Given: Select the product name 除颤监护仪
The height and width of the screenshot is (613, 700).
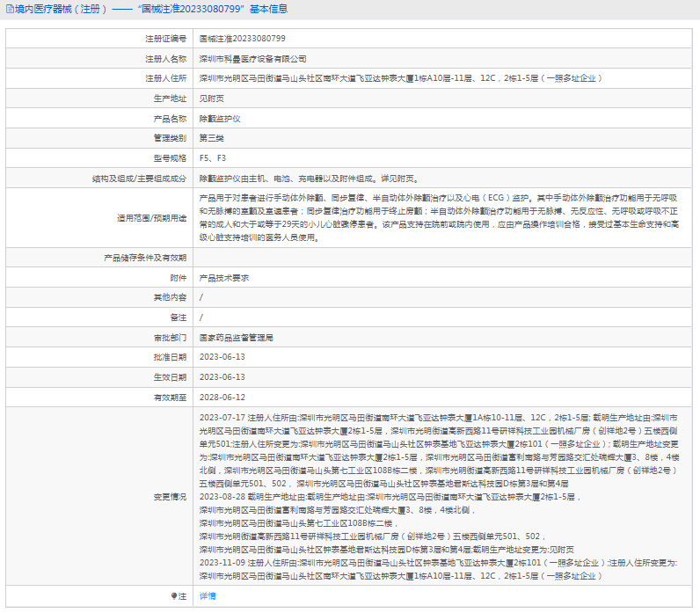Looking at the screenshot, I should click(x=220, y=119).
